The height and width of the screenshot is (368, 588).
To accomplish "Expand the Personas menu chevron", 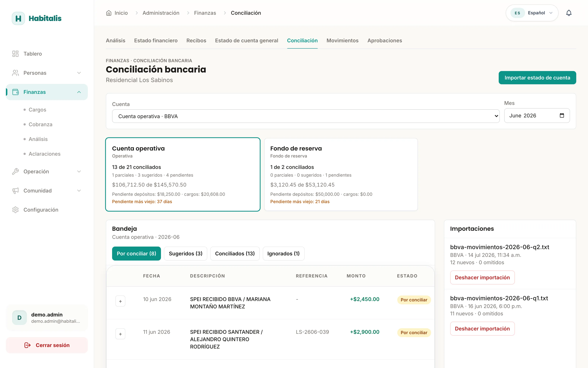I will click(x=79, y=73).
